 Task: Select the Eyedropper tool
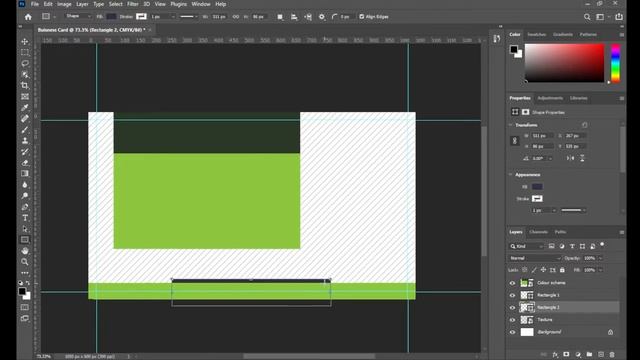click(25, 107)
